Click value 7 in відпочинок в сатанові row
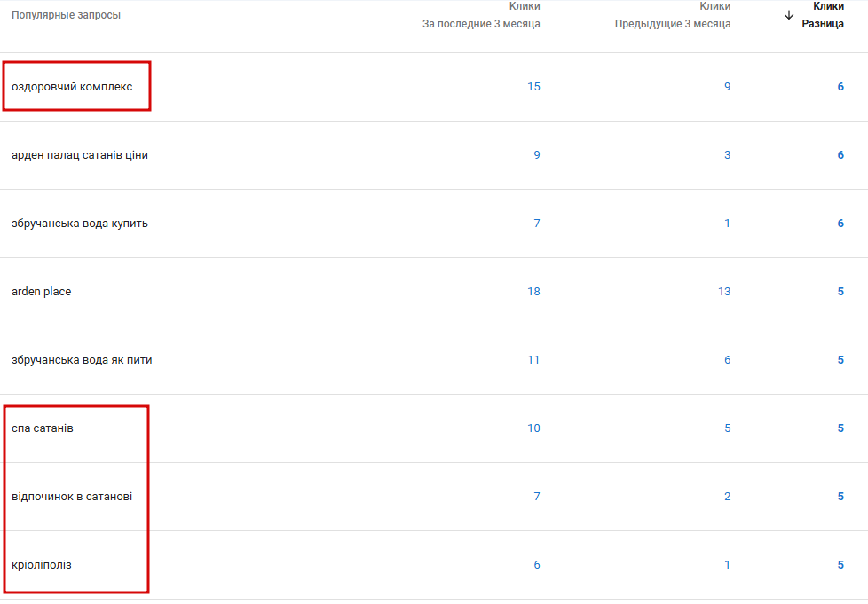The height and width of the screenshot is (604, 868). 537,497
